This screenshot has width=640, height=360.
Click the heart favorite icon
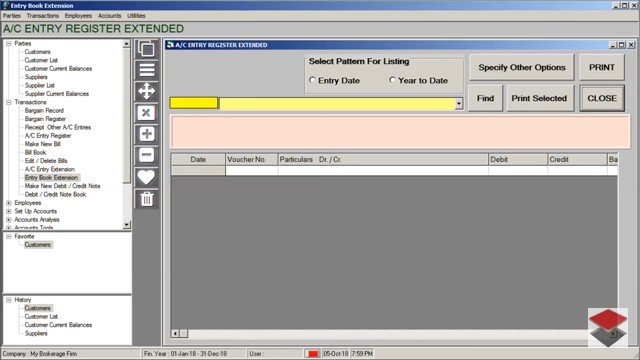click(x=147, y=177)
